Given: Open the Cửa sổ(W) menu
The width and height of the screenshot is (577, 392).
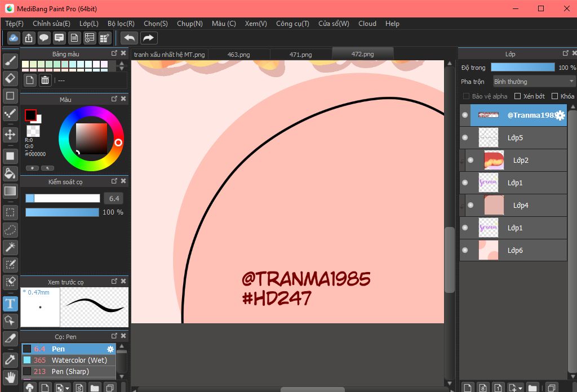Looking at the screenshot, I should pyautogui.click(x=334, y=24).
